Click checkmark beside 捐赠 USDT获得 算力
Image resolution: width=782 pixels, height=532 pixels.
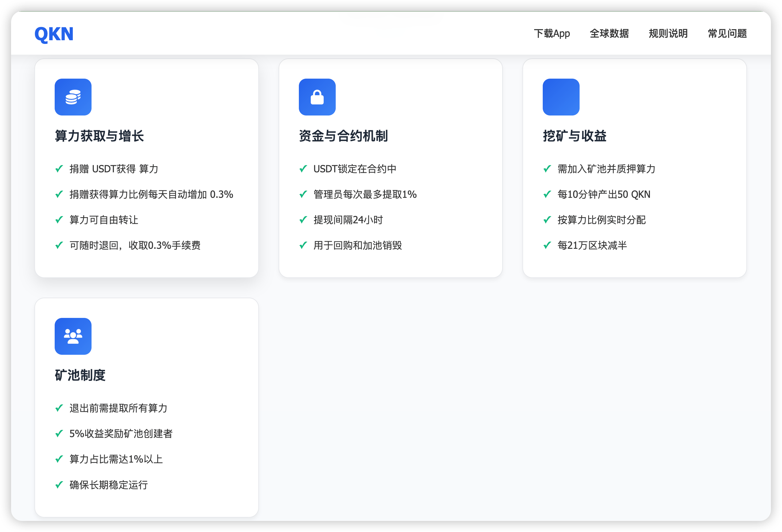click(59, 169)
